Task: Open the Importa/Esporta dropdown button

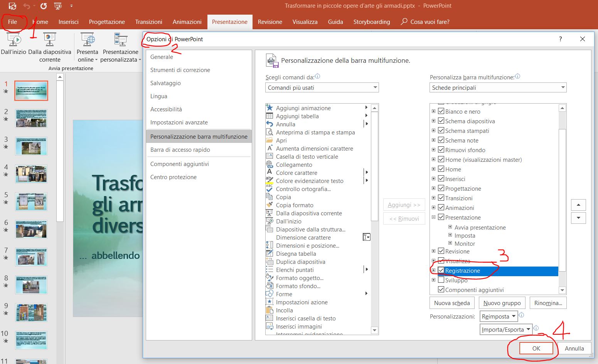Action: tap(506, 330)
